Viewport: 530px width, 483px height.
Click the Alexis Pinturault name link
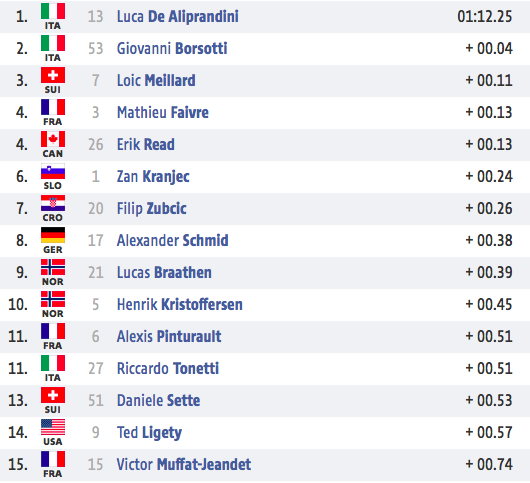(169, 336)
